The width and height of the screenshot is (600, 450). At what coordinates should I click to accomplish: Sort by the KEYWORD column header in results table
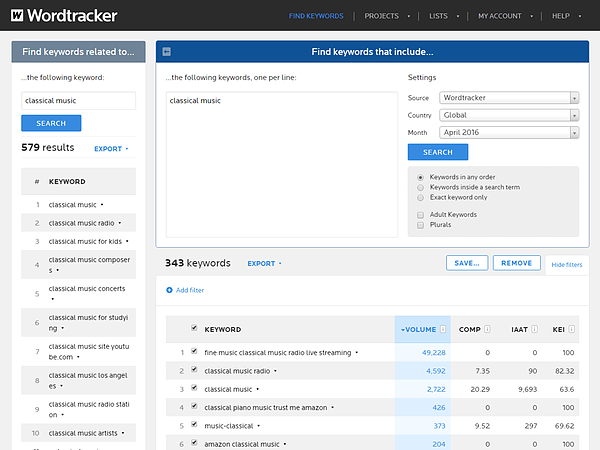[x=223, y=329]
